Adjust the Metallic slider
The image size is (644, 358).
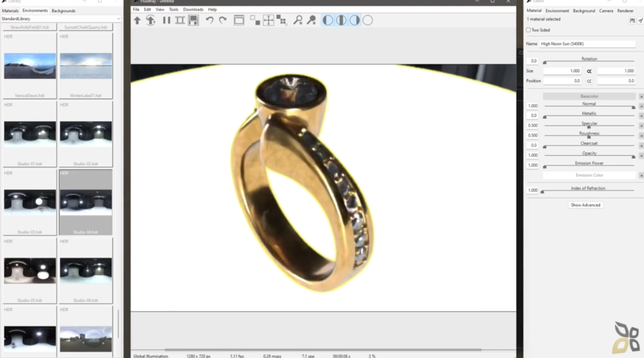(x=589, y=117)
